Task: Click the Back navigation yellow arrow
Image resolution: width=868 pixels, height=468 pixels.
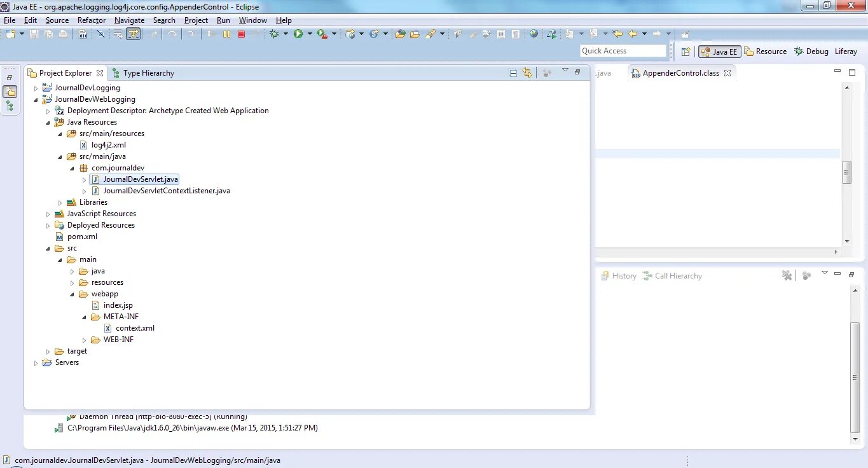Action: tap(633, 34)
